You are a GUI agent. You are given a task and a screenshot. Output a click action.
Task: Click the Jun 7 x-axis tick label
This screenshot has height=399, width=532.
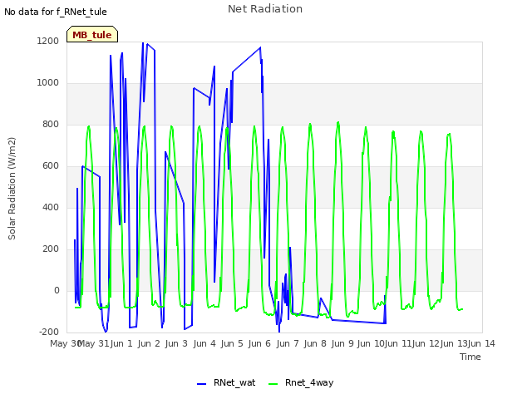tap(288, 343)
